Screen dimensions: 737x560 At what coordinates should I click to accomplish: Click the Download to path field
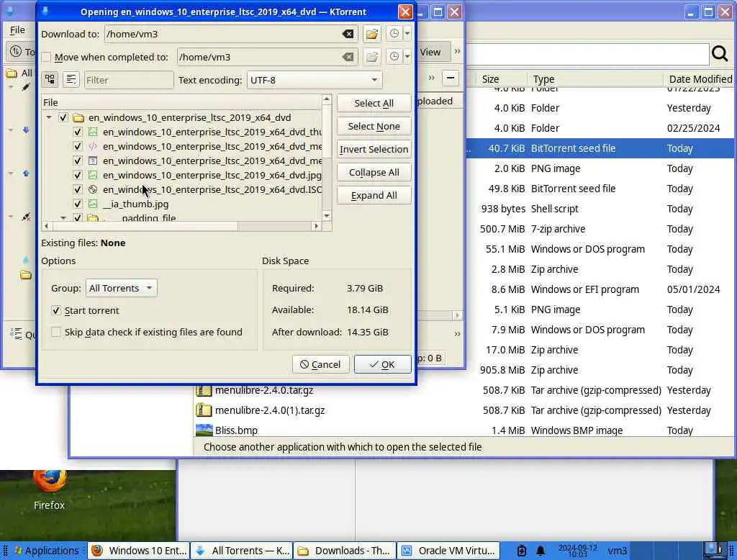coord(231,34)
